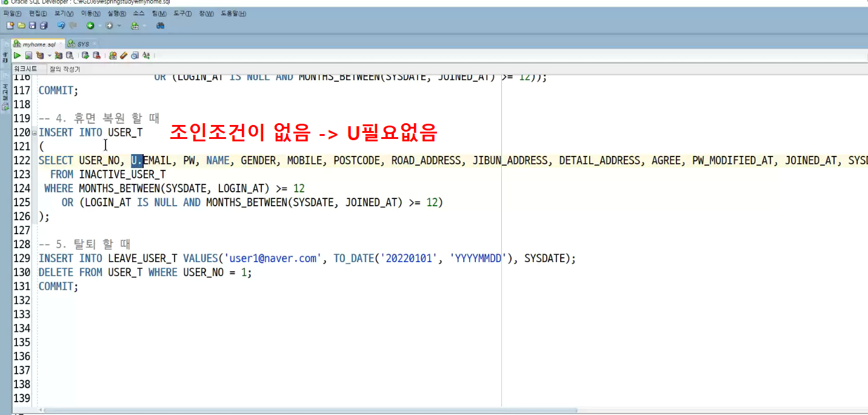Navigate forward with the gray arrow
868x415 pixels.
coord(109,25)
